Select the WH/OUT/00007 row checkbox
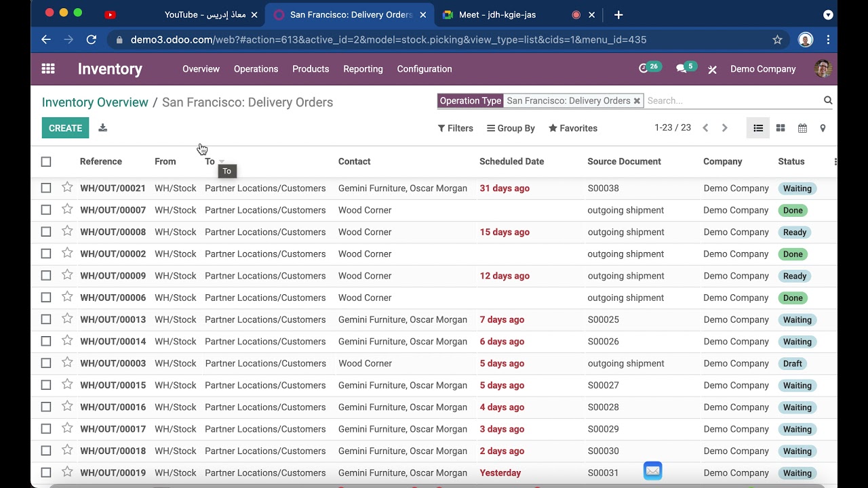868x488 pixels. [46, 210]
